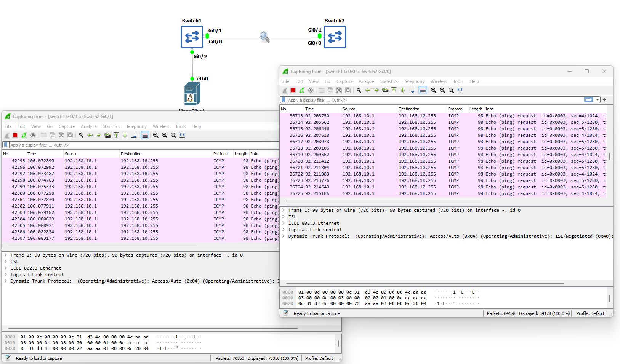The width and height of the screenshot is (620, 364).
Task: Toggle packet colorization in Gi0/0 window
Action: tap(423, 90)
